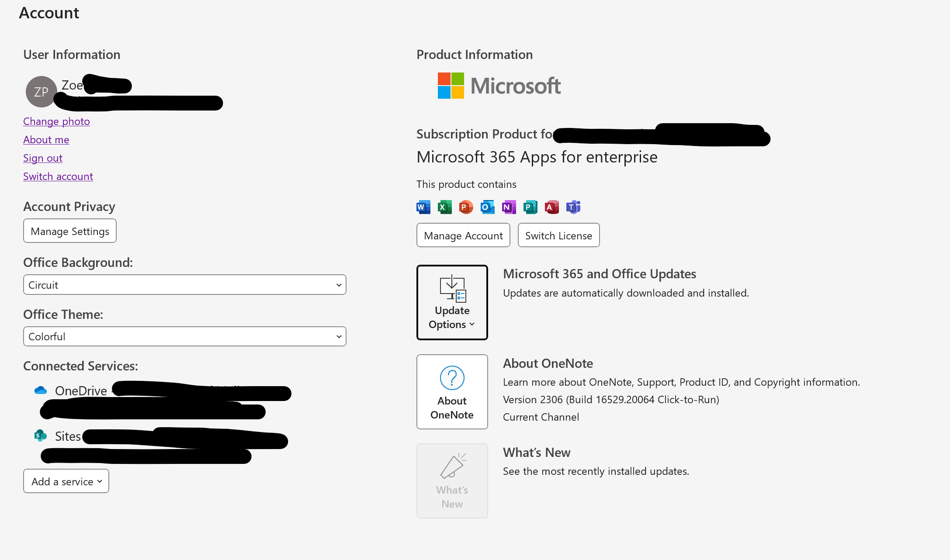Image resolution: width=950 pixels, height=560 pixels.
Task: Open the Update Options menu
Action: click(x=452, y=302)
